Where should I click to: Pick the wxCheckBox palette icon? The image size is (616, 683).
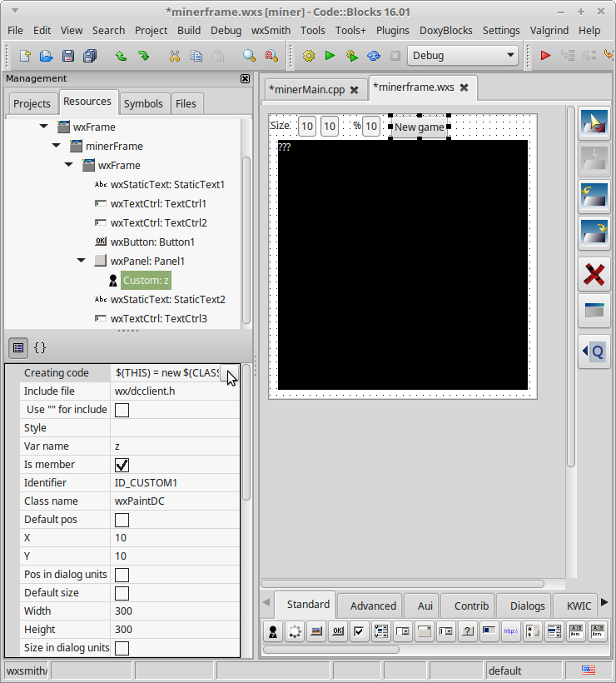click(359, 631)
